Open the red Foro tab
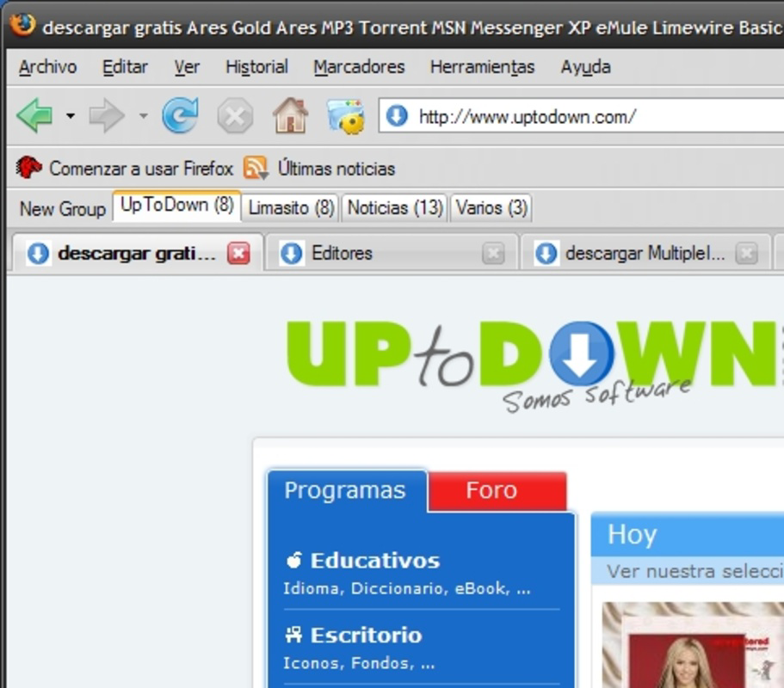 pos(497,491)
